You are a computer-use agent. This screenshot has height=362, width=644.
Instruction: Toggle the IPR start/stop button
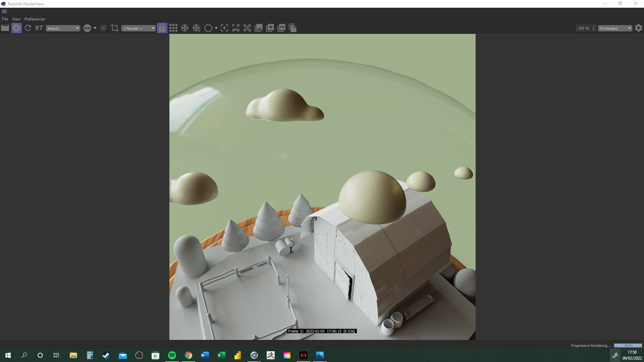tap(16, 28)
